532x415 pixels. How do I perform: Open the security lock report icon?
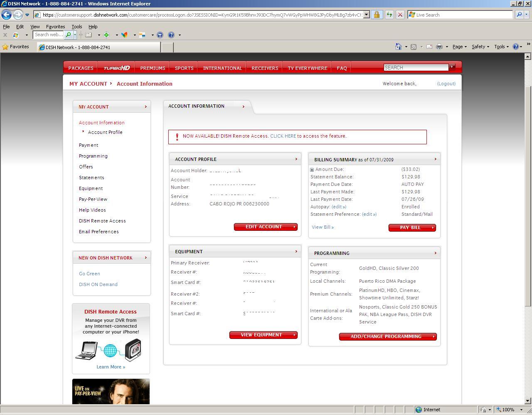[377, 15]
